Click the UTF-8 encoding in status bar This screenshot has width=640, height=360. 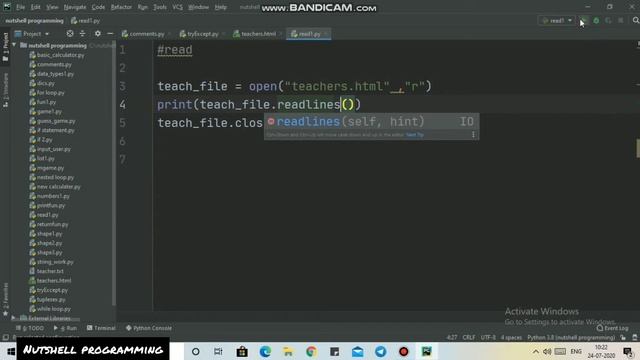pyautogui.click(x=488, y=338)
